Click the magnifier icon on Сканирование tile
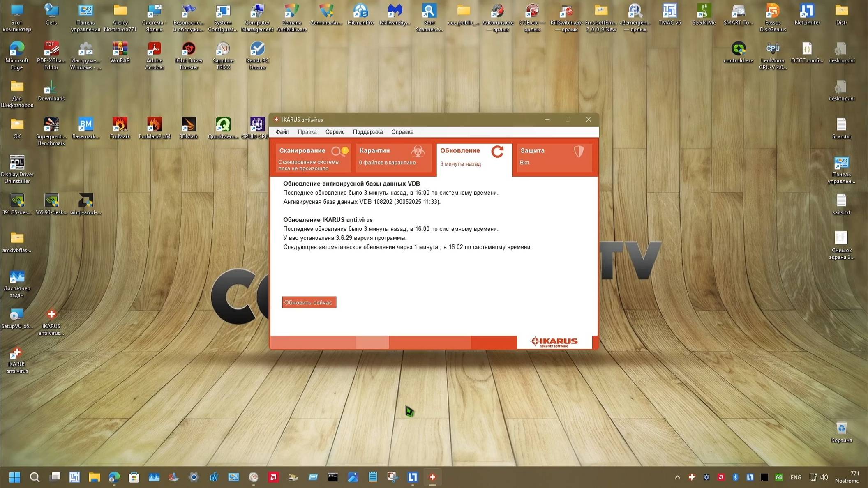The image size is (868, 488). click(338, 152)
